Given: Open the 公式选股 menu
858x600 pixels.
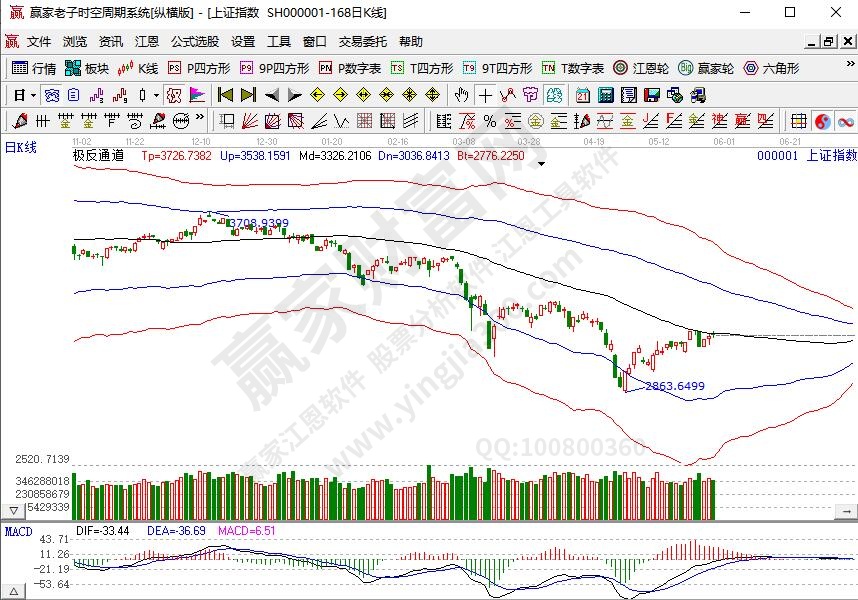Looking at the screenshot, I should 194,42.
